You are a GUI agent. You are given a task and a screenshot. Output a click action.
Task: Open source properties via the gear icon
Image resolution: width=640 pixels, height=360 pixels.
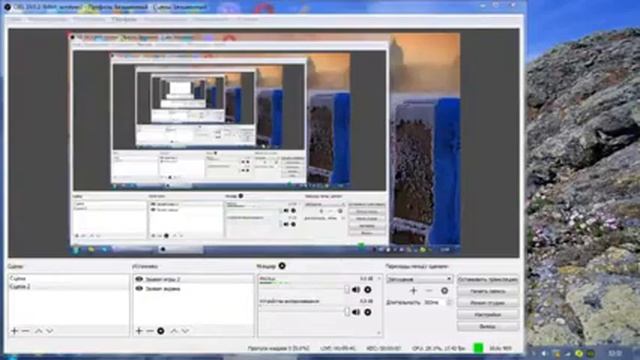[x=161, y=331]
